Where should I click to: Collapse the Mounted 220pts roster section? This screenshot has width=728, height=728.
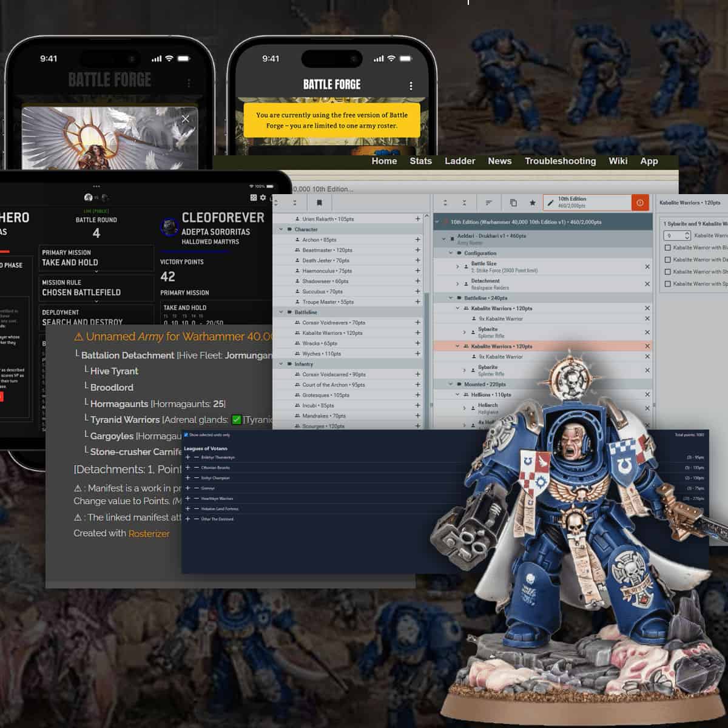(x=451, y=384)
